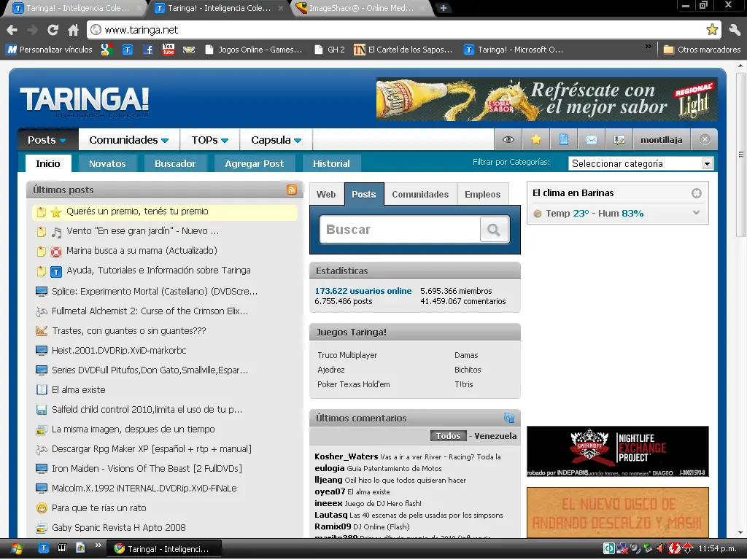The height and width of the screenshot is (560, 747).
Task: Open post Querés un premio, tenés tu premio
Action: (x=137, y=211)
